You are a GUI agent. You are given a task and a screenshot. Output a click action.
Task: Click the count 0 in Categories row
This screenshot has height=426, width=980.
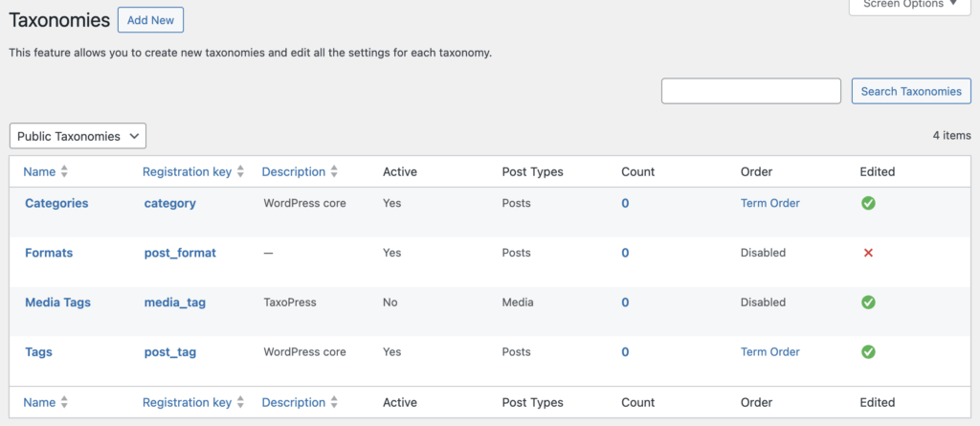tap(625, 203)
